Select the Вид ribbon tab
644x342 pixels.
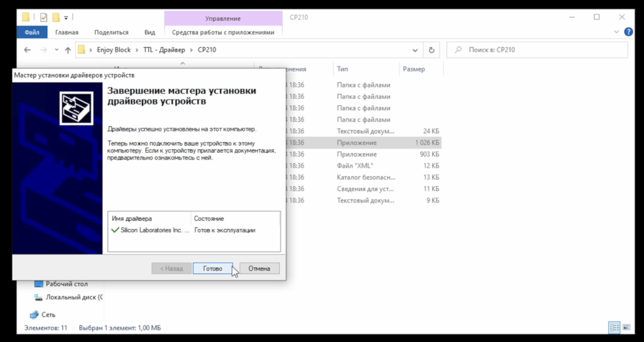[150, 32]
